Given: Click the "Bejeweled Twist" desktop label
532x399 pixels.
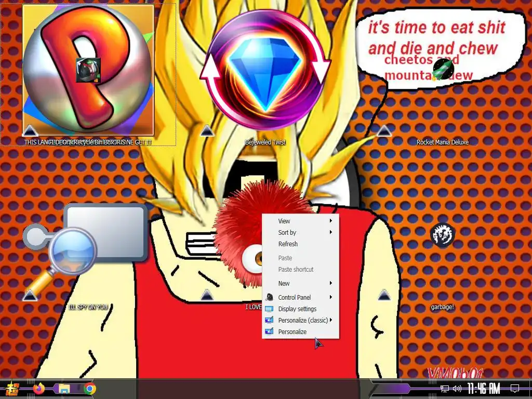Looking at the screenshot, I should tap(265, 142).
